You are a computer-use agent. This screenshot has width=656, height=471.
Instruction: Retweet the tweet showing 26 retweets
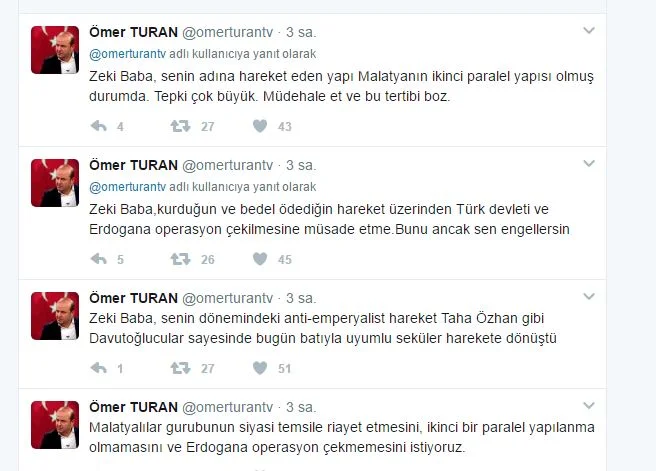[x=180, y=259]
